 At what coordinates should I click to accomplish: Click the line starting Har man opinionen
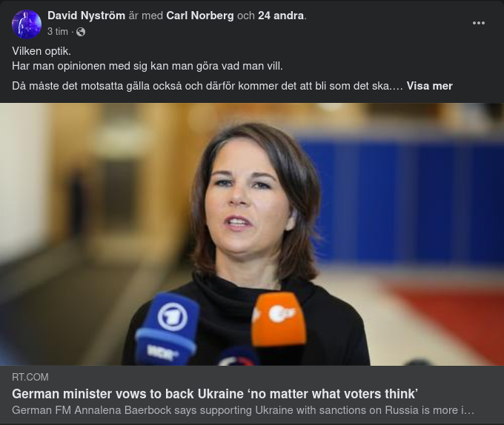[147, 66]
